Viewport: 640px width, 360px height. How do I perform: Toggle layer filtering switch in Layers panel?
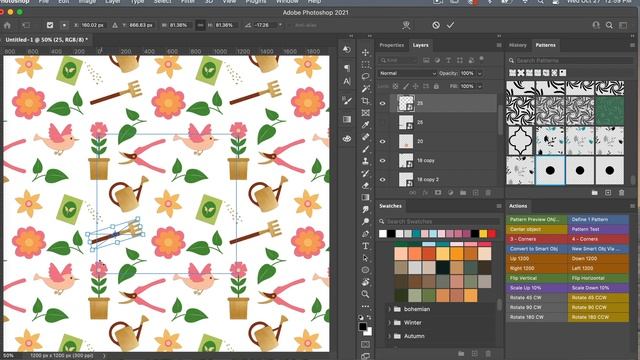click(x=482, y=59)
